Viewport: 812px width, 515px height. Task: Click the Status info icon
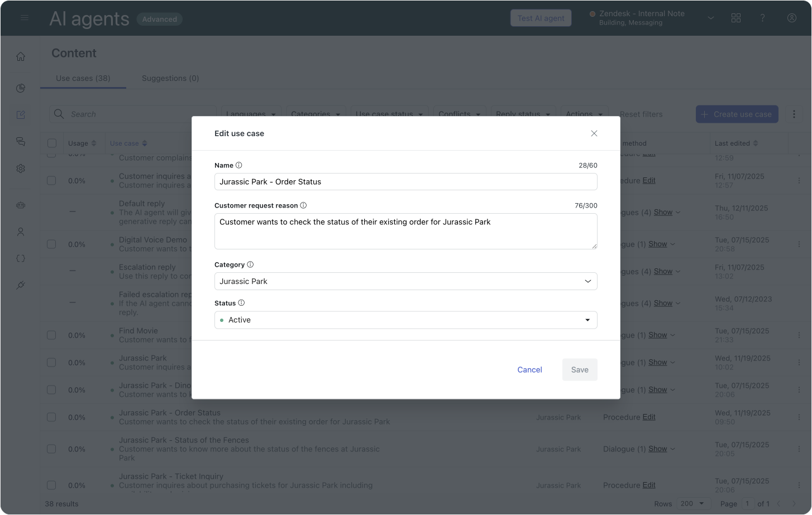[241, 303]
